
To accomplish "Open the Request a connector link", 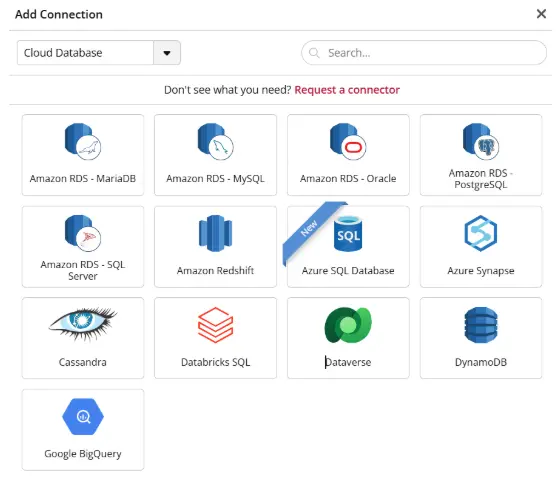I will coord(347,90).
